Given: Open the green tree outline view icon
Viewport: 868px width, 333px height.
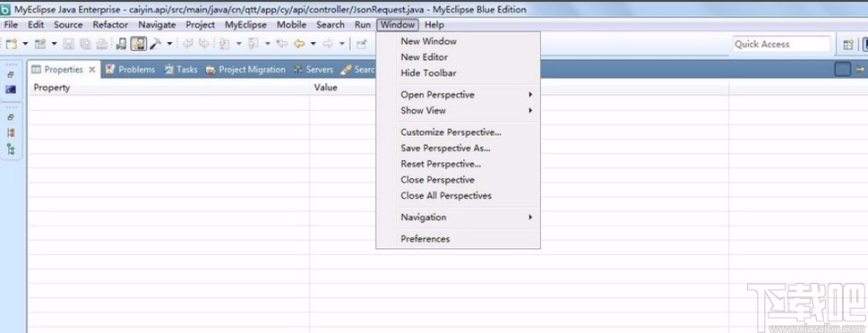Looking at the screenshot, I should (x=11, y=149).
